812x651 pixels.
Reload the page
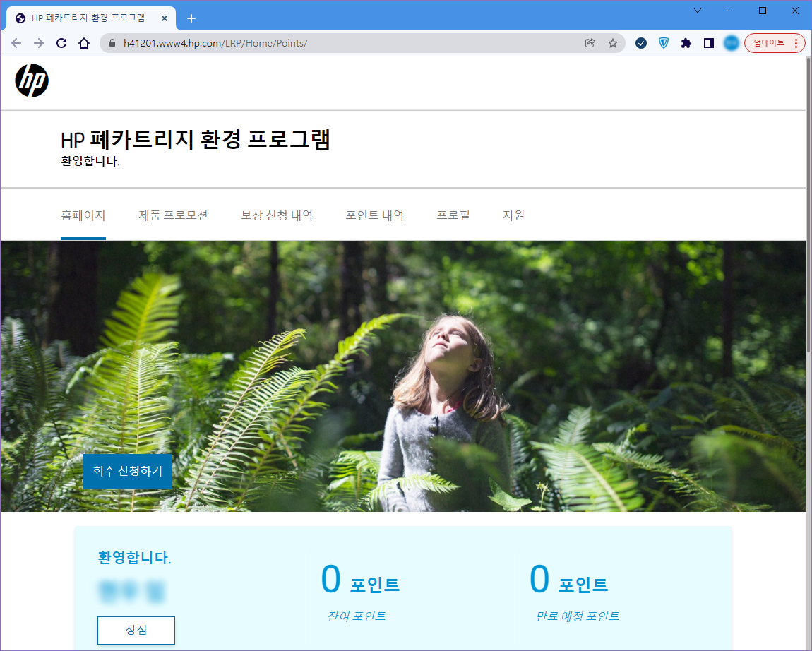pos(61,43)
